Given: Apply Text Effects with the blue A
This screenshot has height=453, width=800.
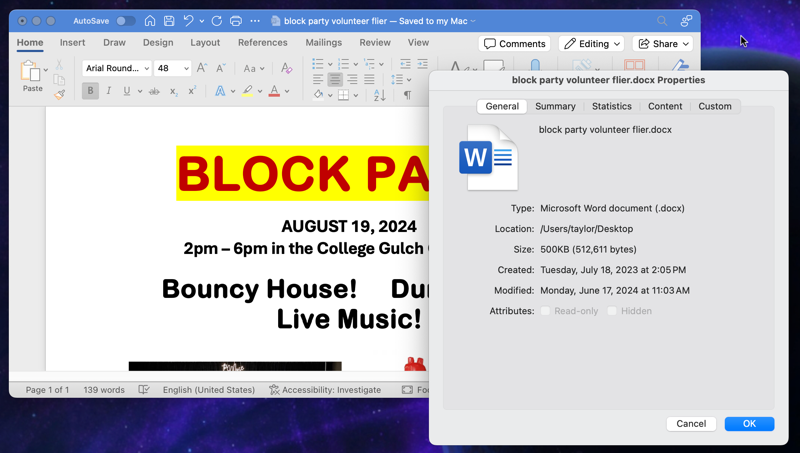Looking at the screenshot, I should [x=220, y=91].
